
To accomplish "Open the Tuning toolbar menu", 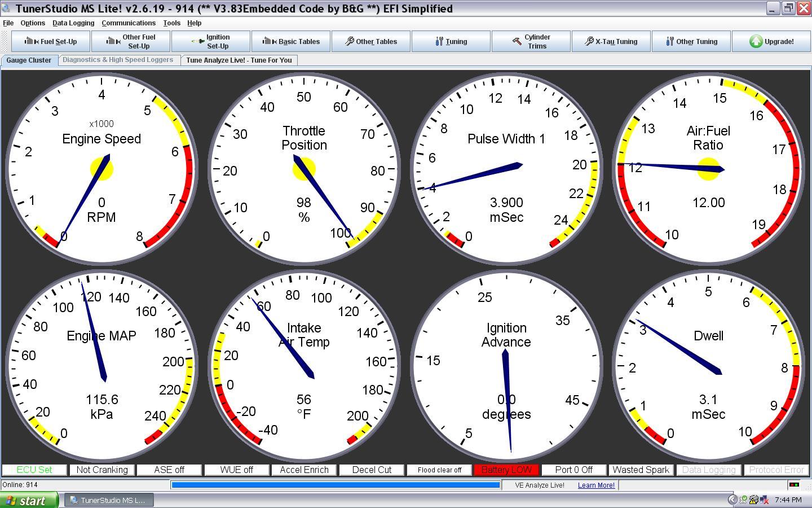I will click(x=451, y=41).
